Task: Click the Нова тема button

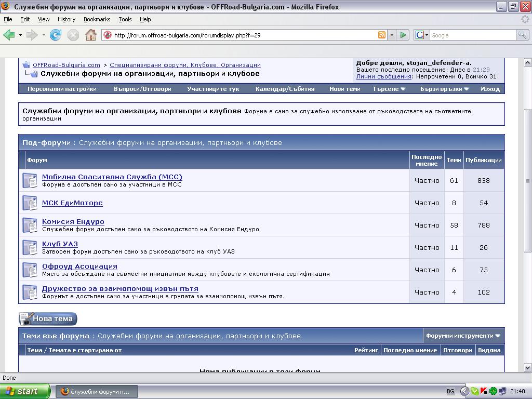Action: [48, 318]
